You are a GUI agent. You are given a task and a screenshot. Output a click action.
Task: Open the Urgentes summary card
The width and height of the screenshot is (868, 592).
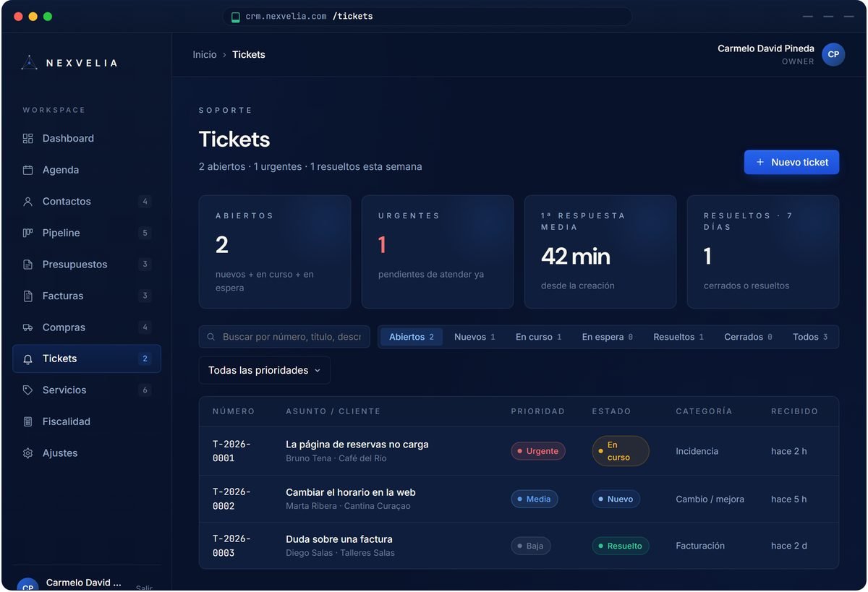click(438, 252)
